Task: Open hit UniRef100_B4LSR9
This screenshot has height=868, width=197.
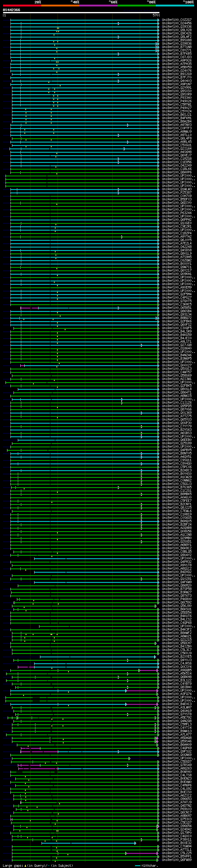Action: tap(177, 332)
